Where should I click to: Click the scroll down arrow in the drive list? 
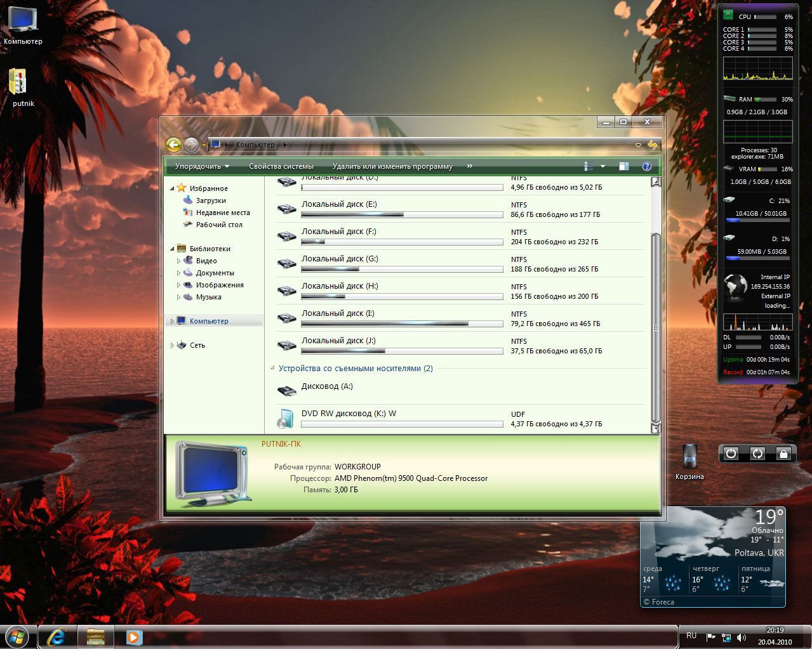pos(656,429)
